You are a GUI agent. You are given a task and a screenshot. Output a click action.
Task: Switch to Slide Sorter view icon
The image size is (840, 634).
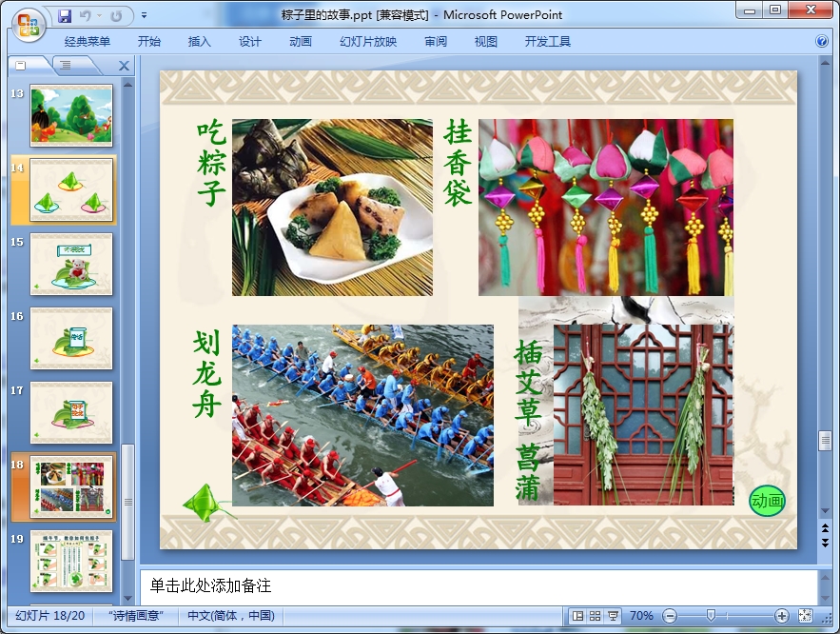[x=595, y=616]
